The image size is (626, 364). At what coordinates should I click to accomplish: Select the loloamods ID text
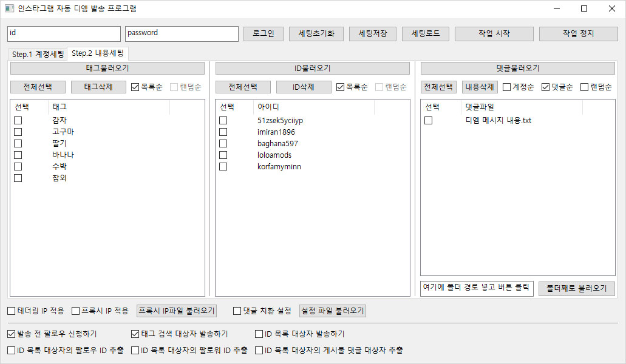tap(274, 155)
